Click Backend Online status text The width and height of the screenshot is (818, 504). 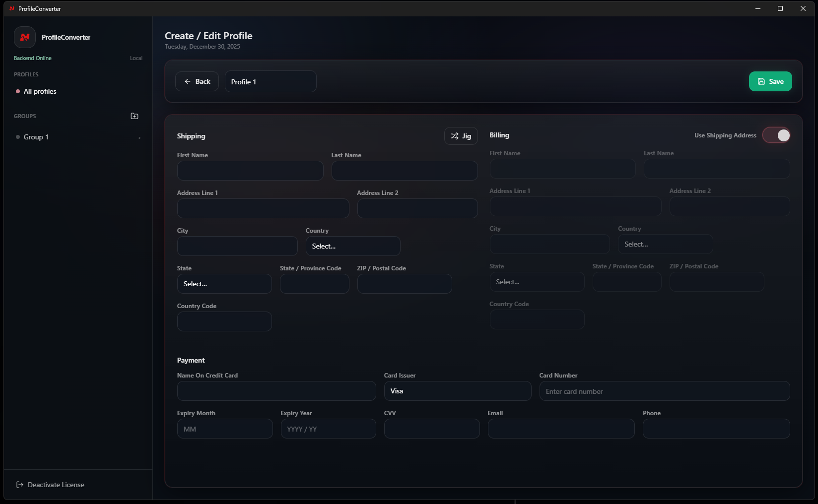[33, 58]
